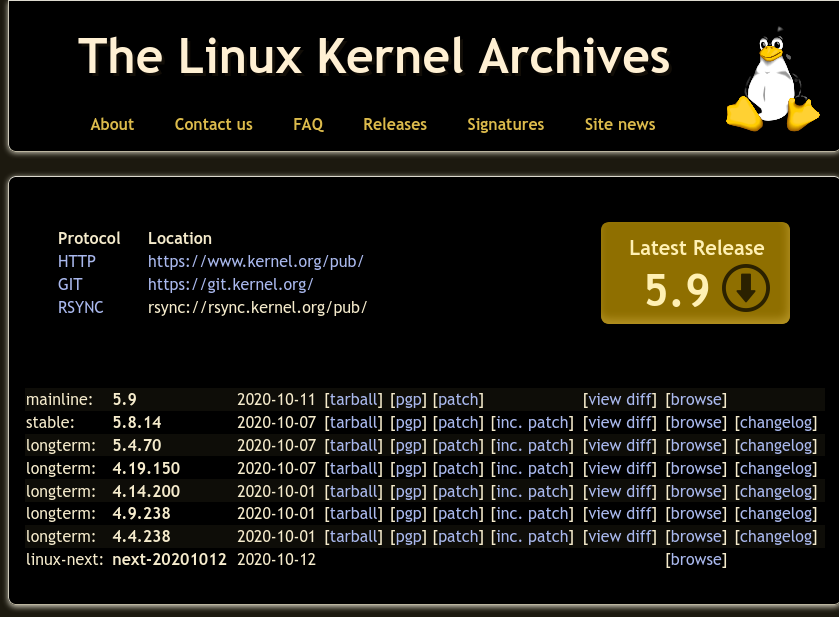839x617 pixels.
Task: Go to the FAQ page
Action: 308,124
